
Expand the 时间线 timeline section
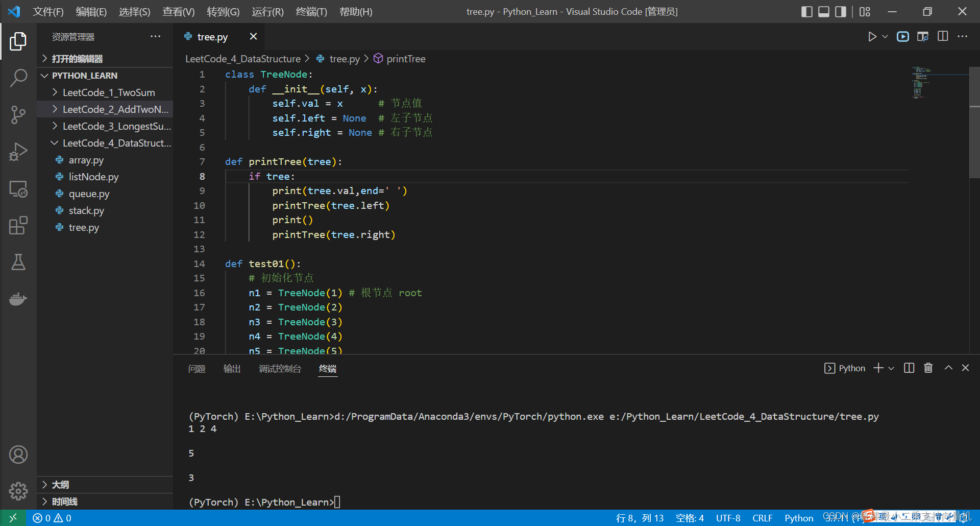pyautogui.click(x=105, y=501)
